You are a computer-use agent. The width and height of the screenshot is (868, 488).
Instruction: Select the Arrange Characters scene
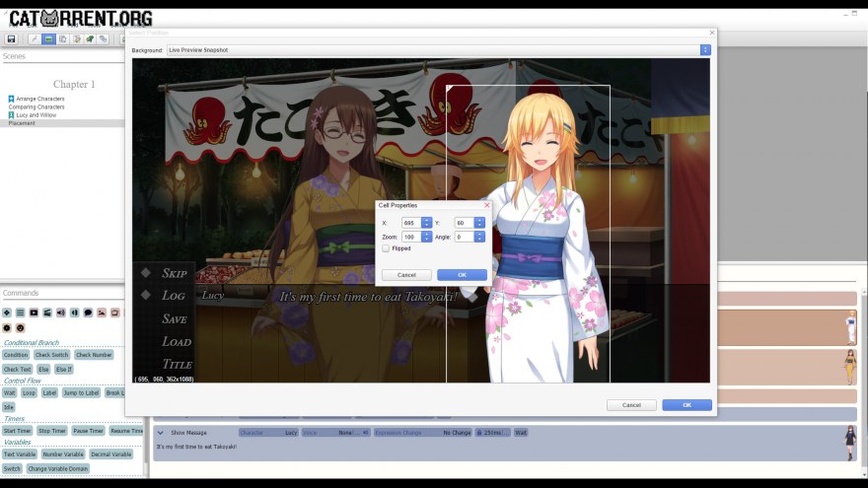(x=39, y=99)
